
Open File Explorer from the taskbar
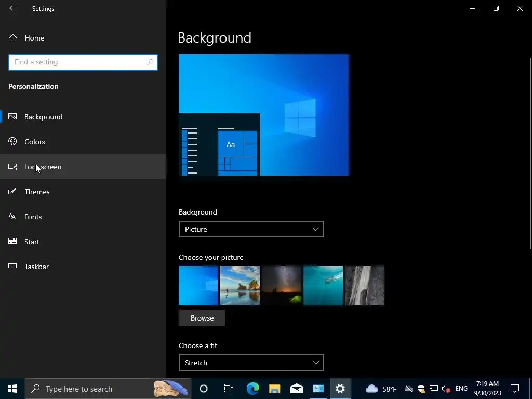click(274, 389)
